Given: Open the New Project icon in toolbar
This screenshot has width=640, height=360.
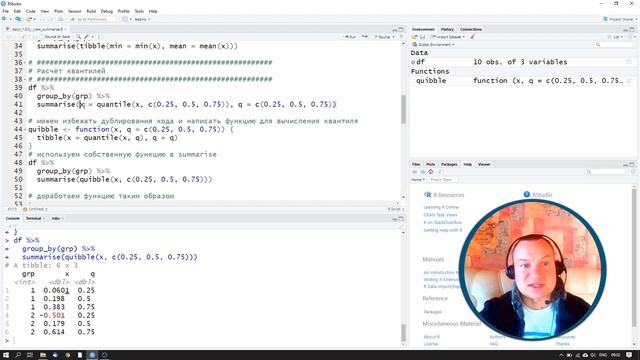Looking at the screenshot, I should (18, 19).
